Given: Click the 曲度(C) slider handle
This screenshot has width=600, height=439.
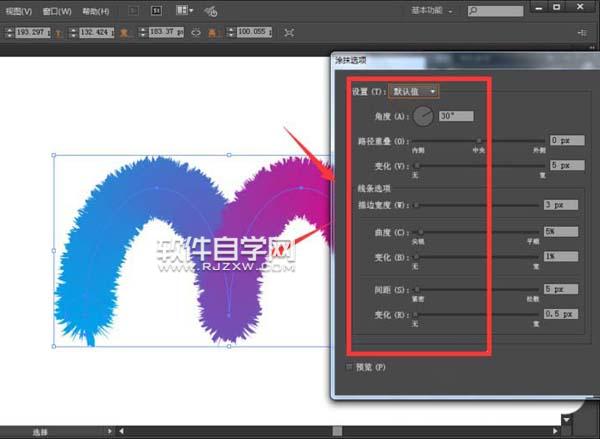Looking at the screenshot, I should 421,232.
